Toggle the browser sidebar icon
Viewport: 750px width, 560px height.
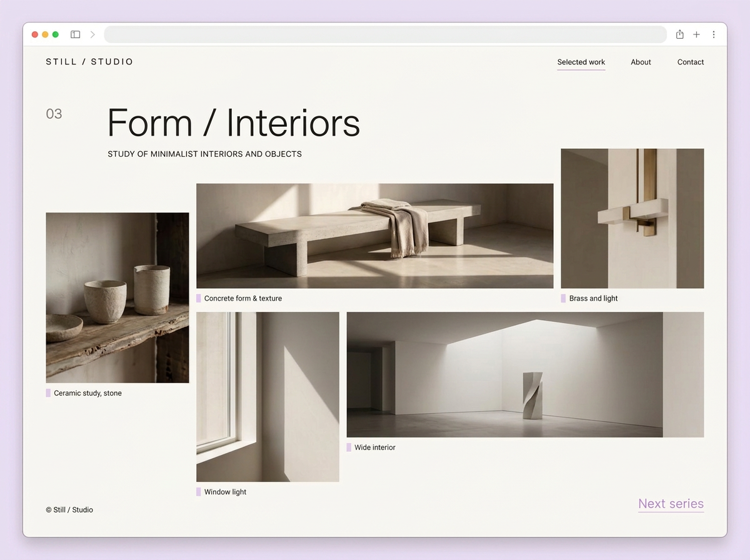click(x=75, y=34)
